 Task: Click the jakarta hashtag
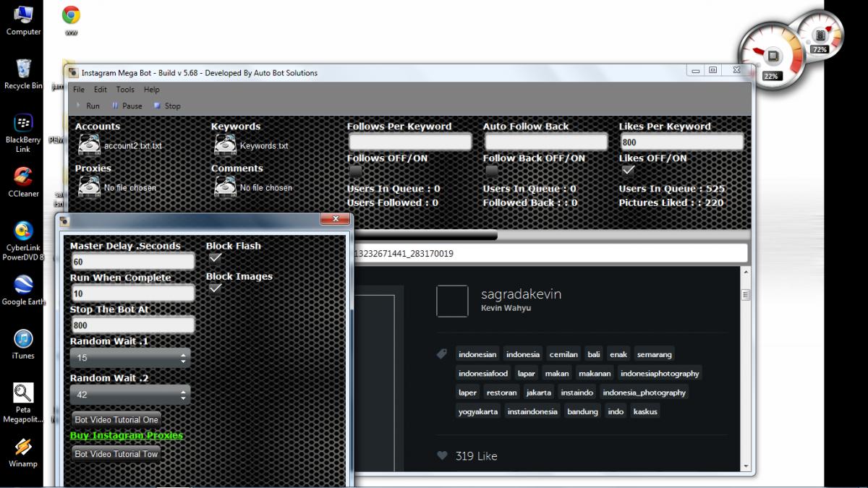[539, 393]
